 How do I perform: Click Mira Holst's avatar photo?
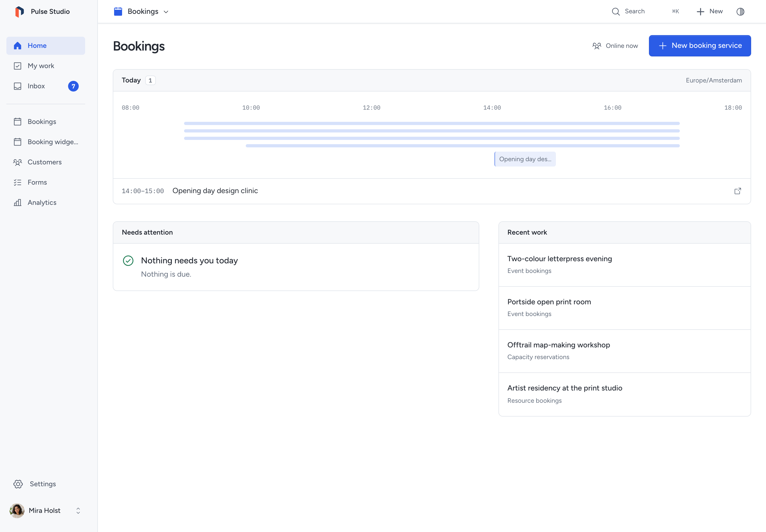pyautogui.click(x=17, y=511)
